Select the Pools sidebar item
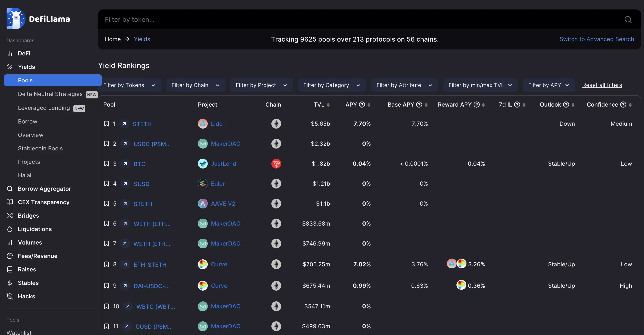644x335 pixels. (53, 80)
